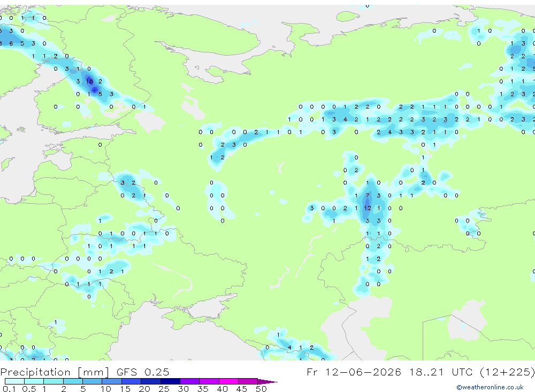Screen dimensions: 535x392
Task: Click the '20' legend scale label
Action: [144, 389]
